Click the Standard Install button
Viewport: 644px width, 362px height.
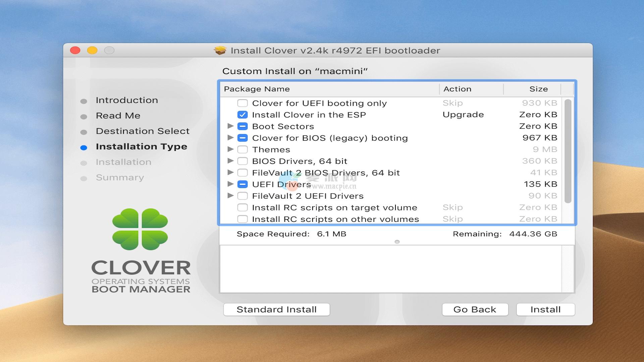(277, 309)
